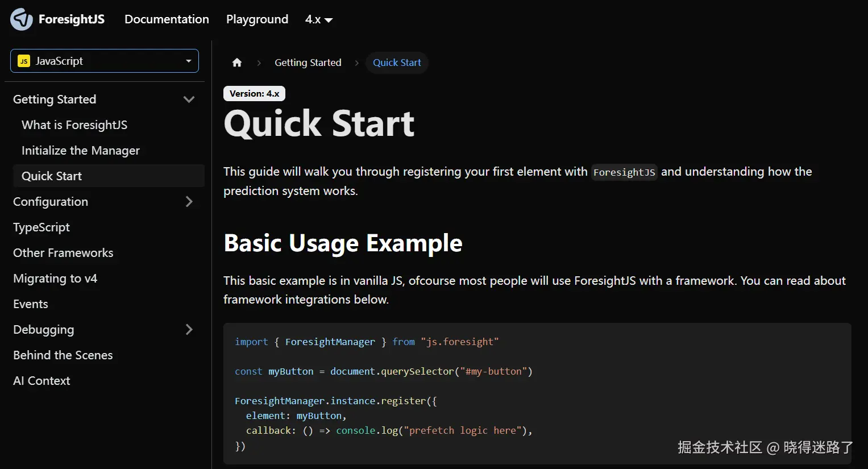Select the Getting Started breadcrumb
868x469 pixels.
click(x=308, y=63)
